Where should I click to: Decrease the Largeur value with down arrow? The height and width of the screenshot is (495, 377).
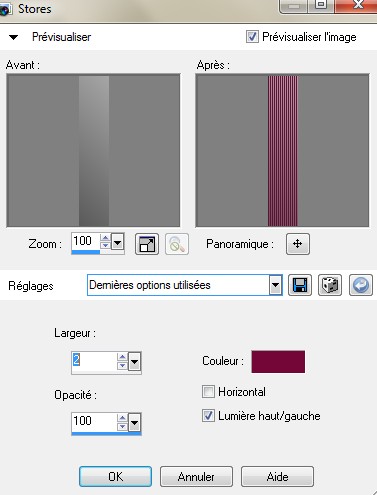tap(122, 365)
